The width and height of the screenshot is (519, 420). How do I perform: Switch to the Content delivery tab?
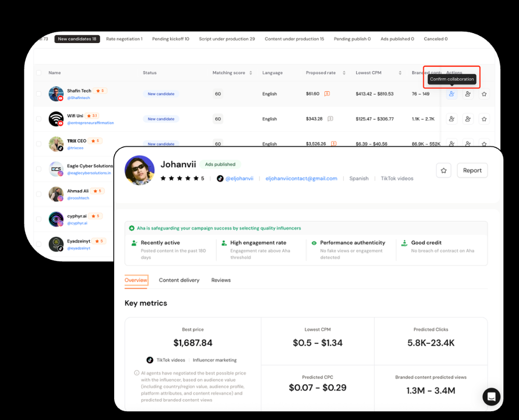coord(179,280)
